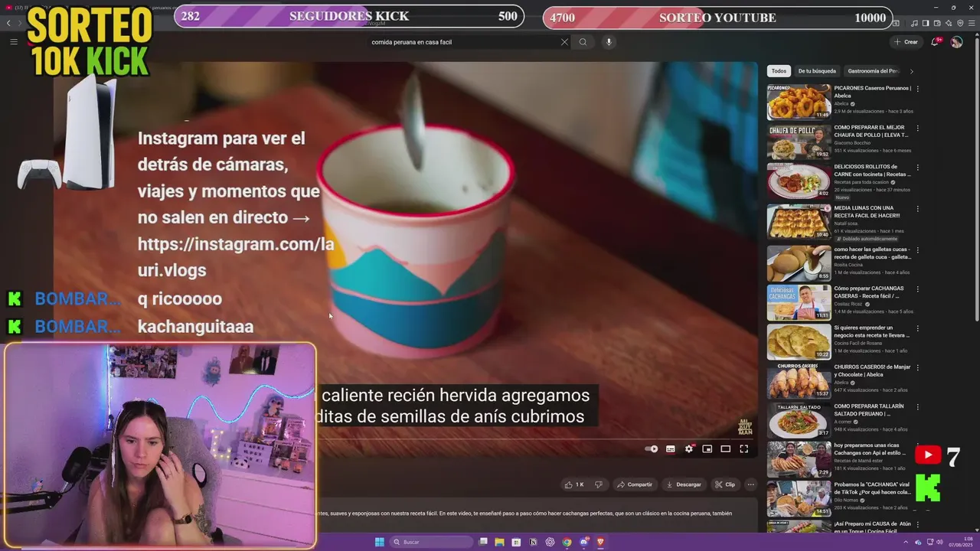The height and width of the screenshot is (551, 980).
Task: Open player settings gear
Action: click(689, 449)
